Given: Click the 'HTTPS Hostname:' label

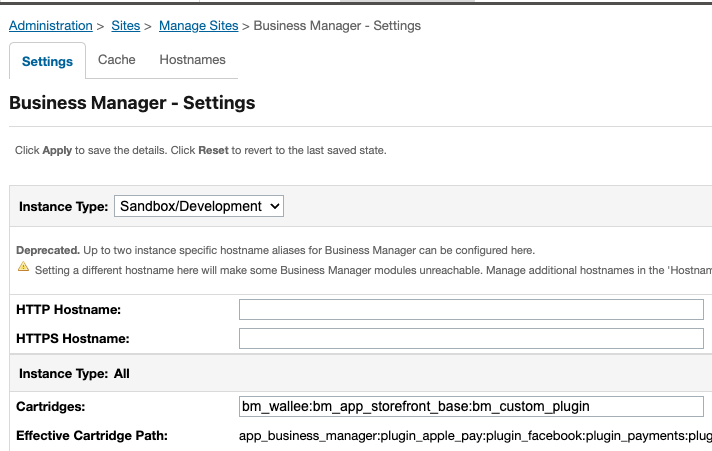Looking at the screenshot, I should [x=73, y=339].
